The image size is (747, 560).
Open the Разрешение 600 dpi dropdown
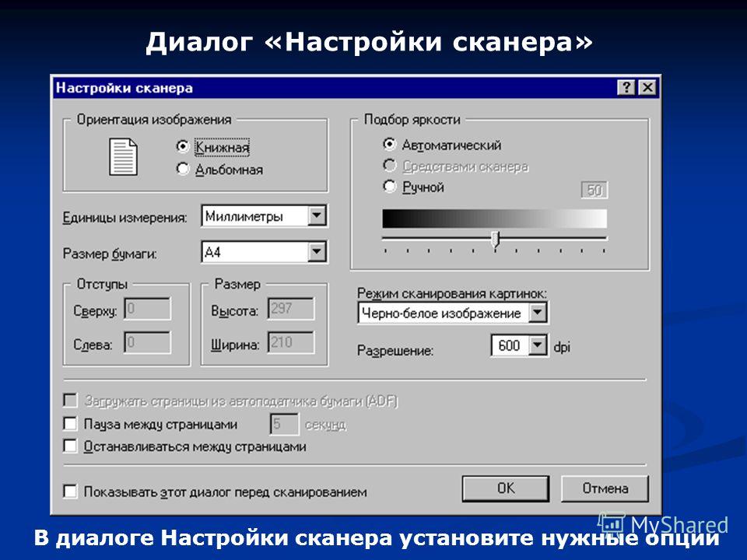click(x=538, y=345)
